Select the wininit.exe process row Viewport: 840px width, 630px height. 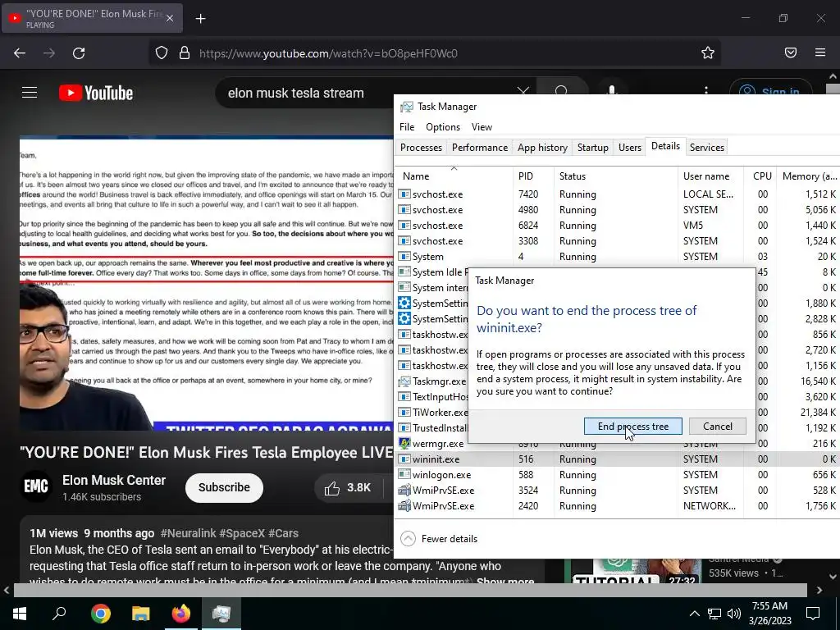[x=618, y=459]
